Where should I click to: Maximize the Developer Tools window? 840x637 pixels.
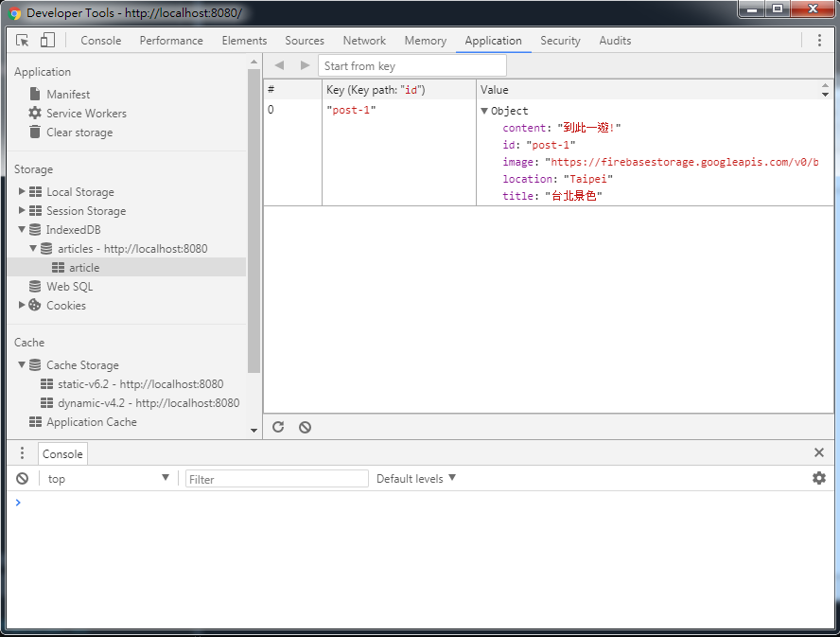click(x=778, y=9)
